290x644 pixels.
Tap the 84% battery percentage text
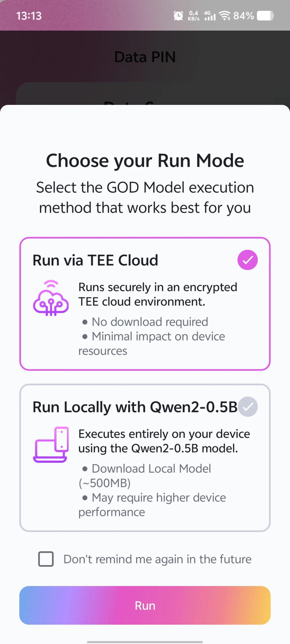(x=244, y=16)
